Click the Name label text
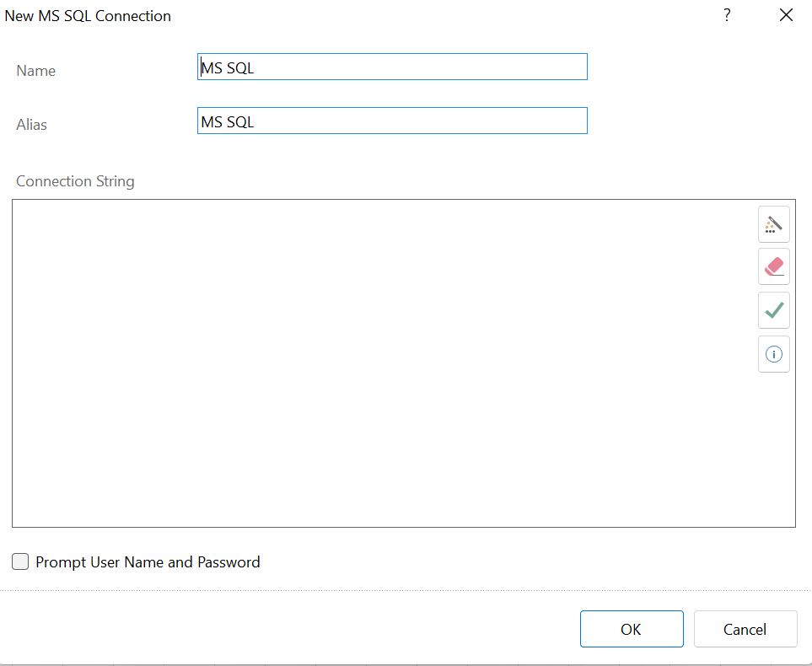This screenshot has width=812, height=666. click(x=35, y=71)
